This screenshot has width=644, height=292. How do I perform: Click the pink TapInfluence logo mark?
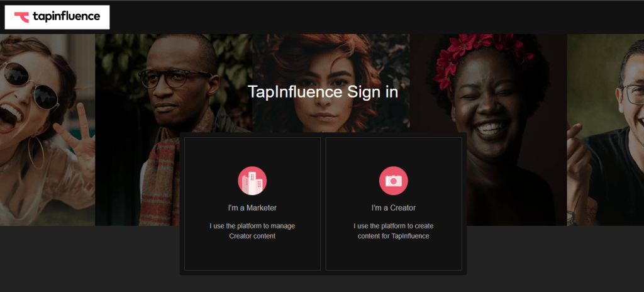pyautogui.click(x=21, y=17)
